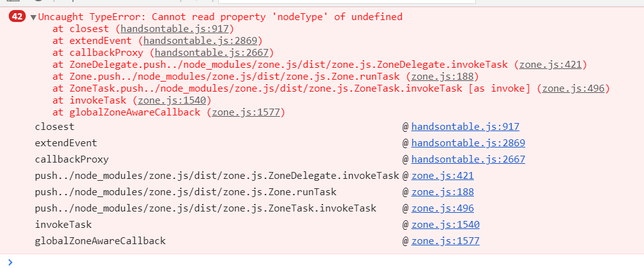Collapse the Uncaught TypeError stack trace triangle
The width and height of the screenshot is (644, 268).
click(x=33, y=18)
